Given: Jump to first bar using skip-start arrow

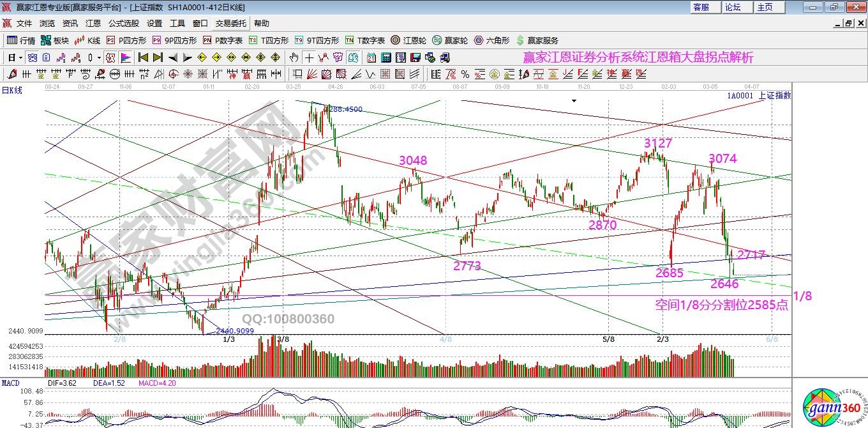Looking at the screenshot, I should (143, 57).
